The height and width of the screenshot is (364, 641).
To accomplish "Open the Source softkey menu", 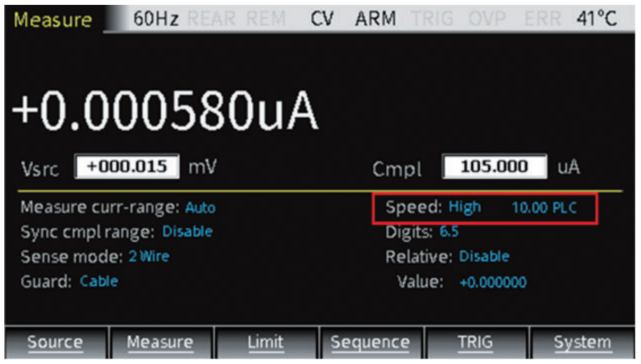I will [56, 342].
